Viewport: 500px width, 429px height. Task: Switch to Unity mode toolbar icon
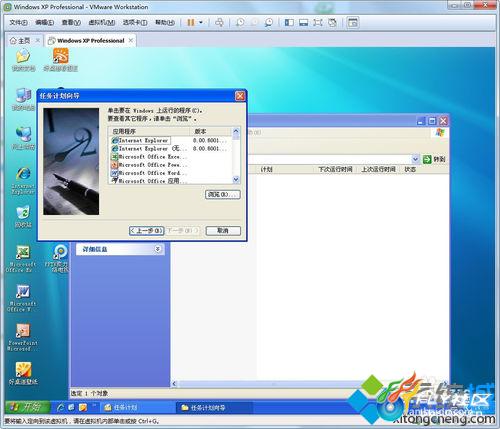coord(332,23)
